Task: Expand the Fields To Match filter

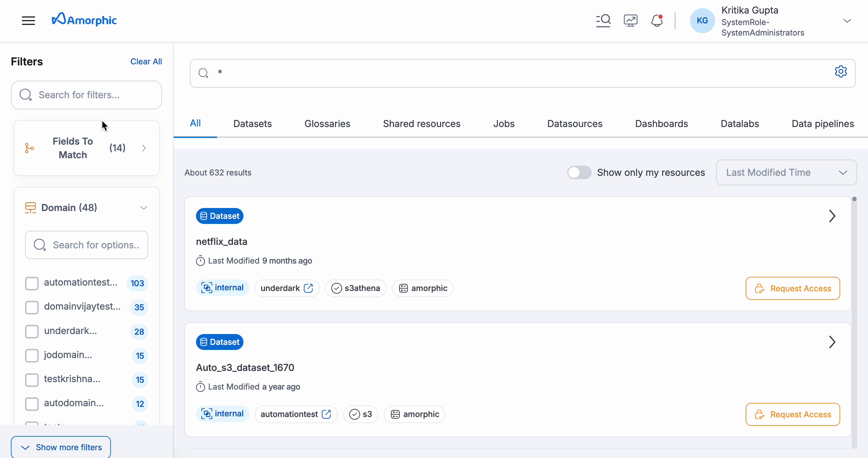Action: point(143,148)
